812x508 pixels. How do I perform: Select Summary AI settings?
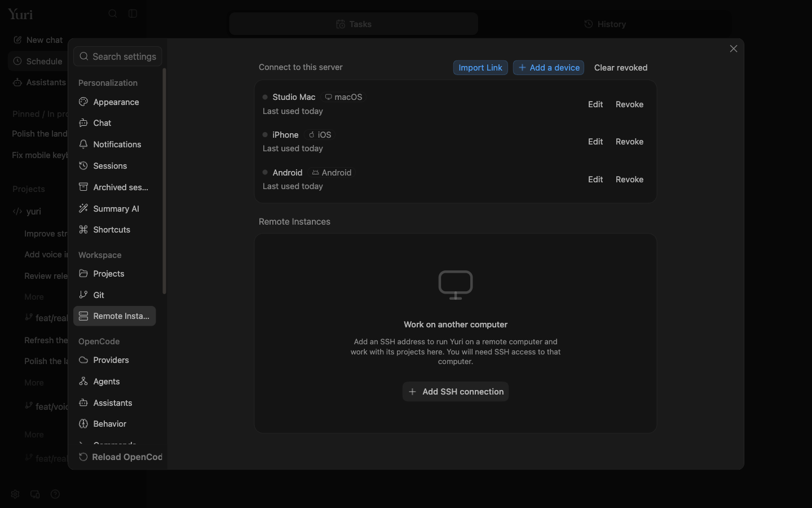click(x=114, y=209)
